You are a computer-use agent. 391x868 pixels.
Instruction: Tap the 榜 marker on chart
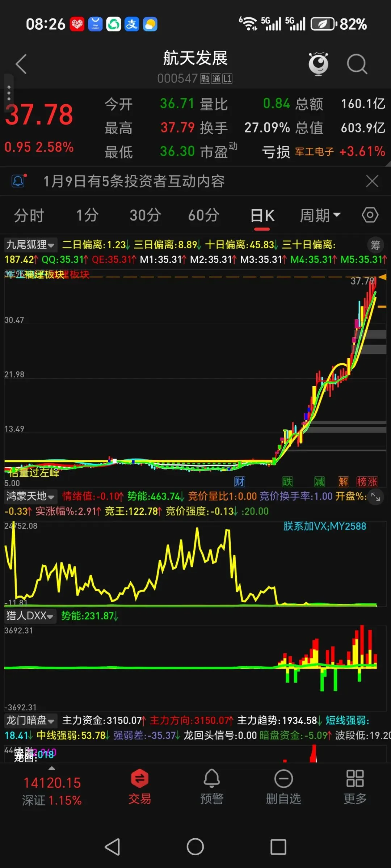(362, 482)
